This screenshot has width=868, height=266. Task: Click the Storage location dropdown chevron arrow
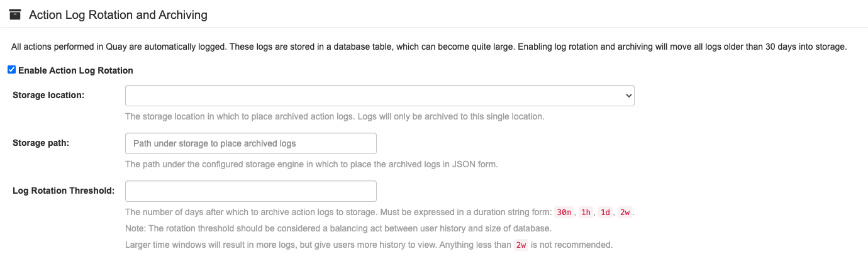pyautogui.click(x=628, y=96)
